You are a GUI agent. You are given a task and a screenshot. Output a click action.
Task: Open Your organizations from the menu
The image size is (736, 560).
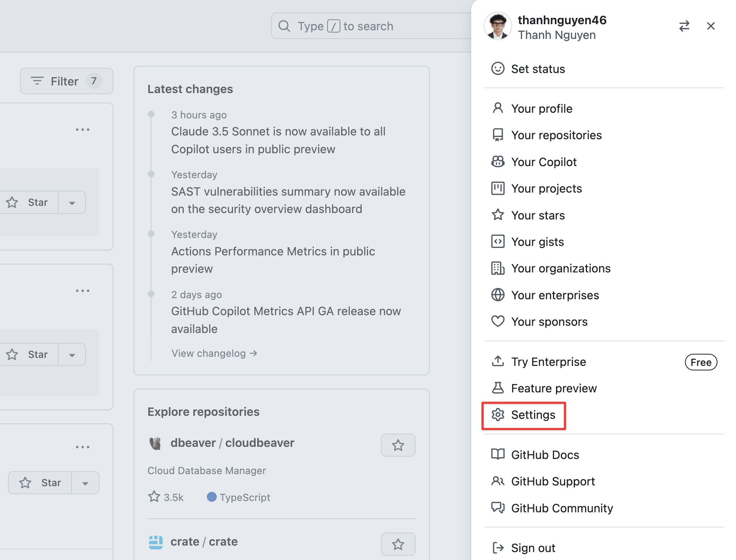click(x=561, y=269)
